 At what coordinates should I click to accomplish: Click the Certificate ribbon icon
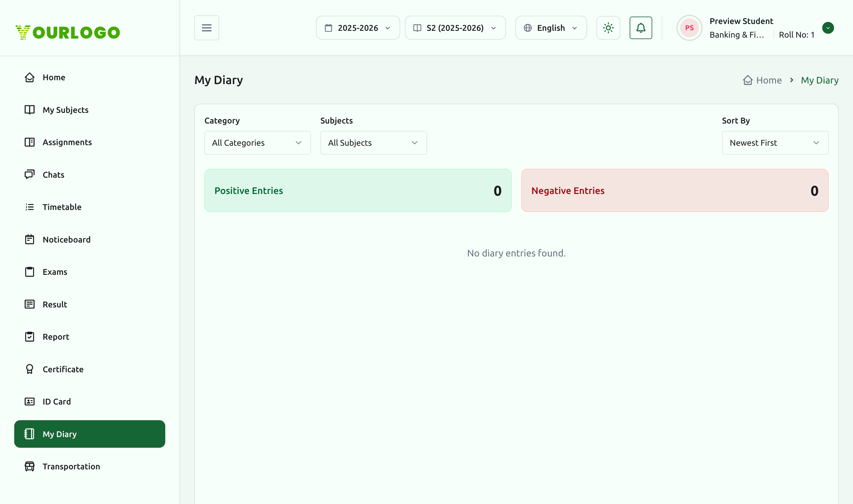(x=30, y=369)
